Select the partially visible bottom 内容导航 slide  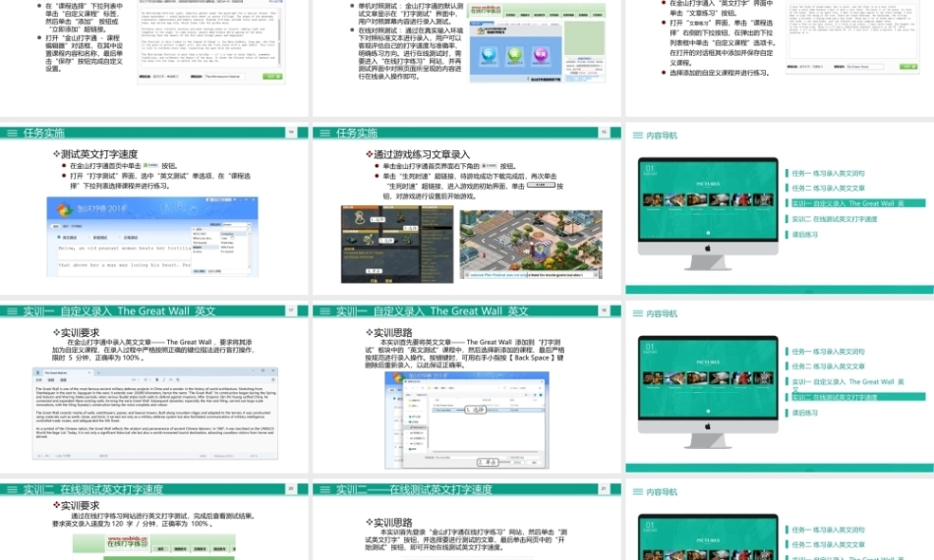780,521
